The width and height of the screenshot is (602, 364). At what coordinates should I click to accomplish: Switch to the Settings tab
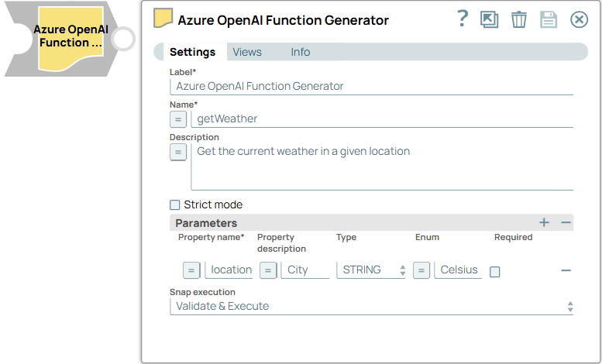[x=192, y=52]
